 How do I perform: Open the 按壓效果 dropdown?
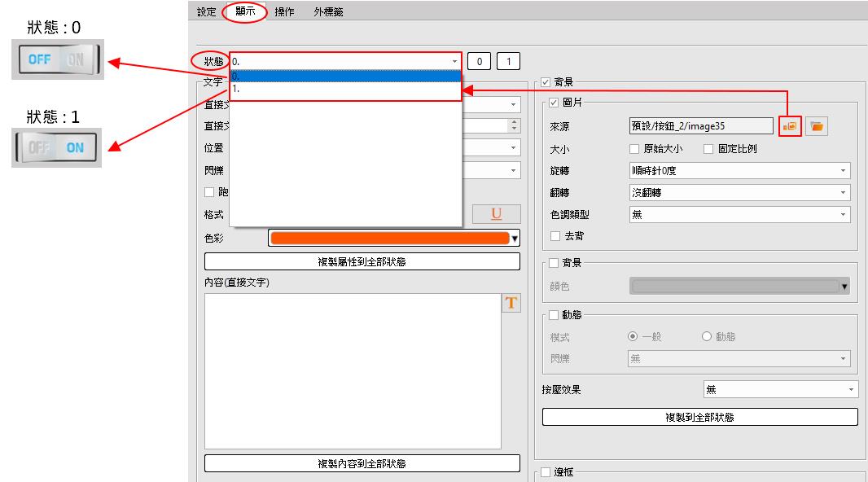point(780,390)
